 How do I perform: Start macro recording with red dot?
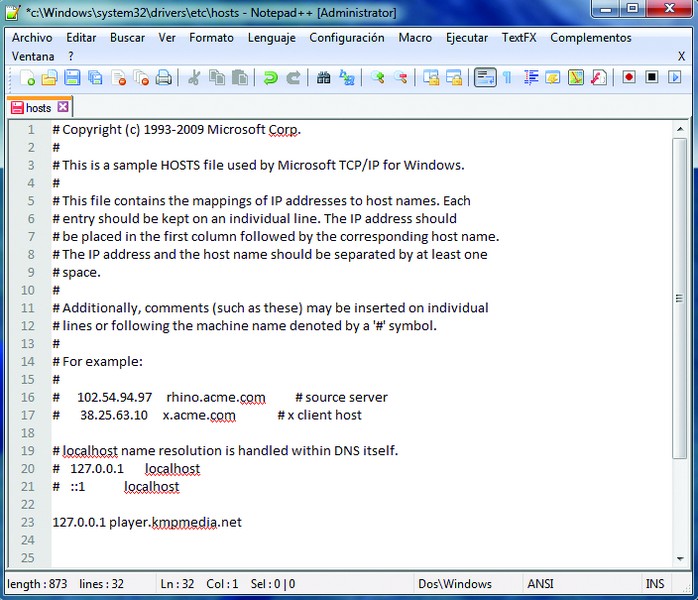tap(629, 77)
